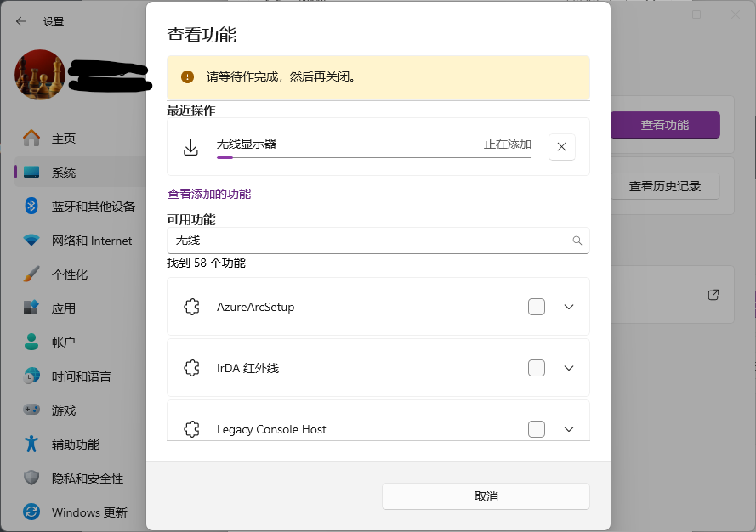Image resolution: width=756 pixels, height=532 pixels.
Task: Click the 个性化 paintbrush icon
Action: (31, 274)
